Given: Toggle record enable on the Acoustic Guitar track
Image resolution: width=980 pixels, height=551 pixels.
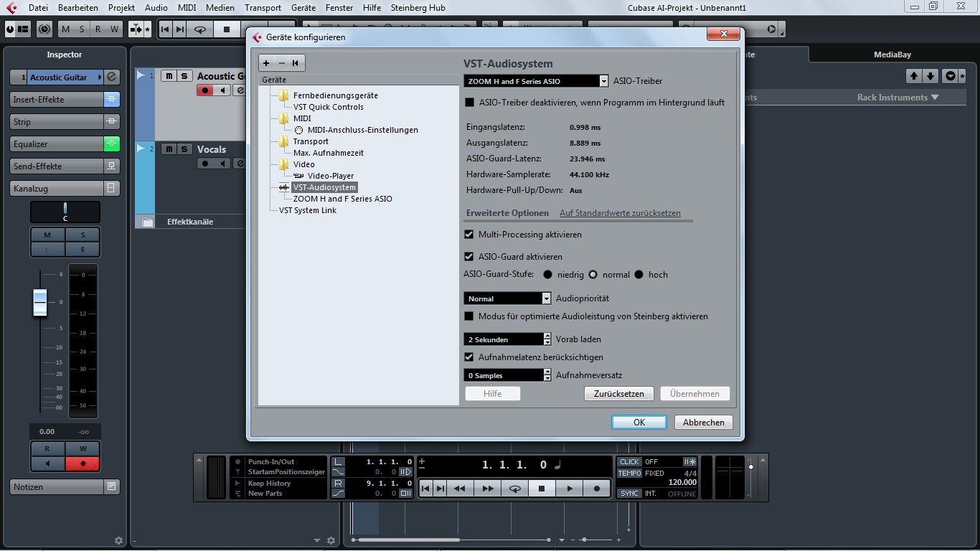Looking at the screenshot, I should click(205, 90).
